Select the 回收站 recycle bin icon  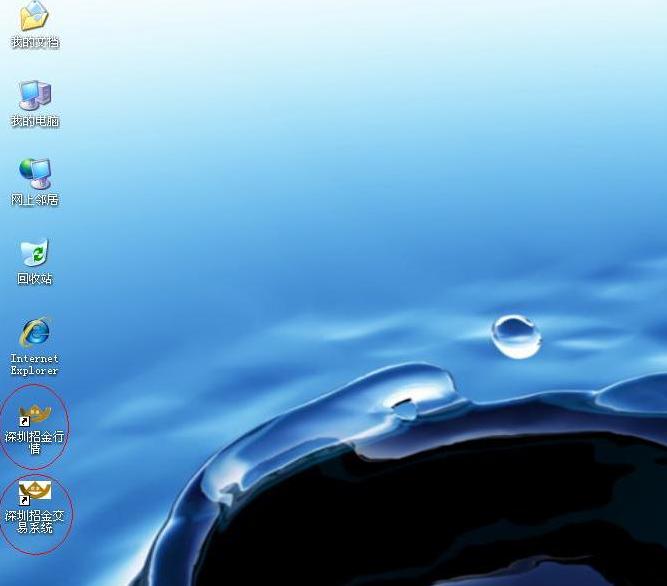tap(35, 253)
